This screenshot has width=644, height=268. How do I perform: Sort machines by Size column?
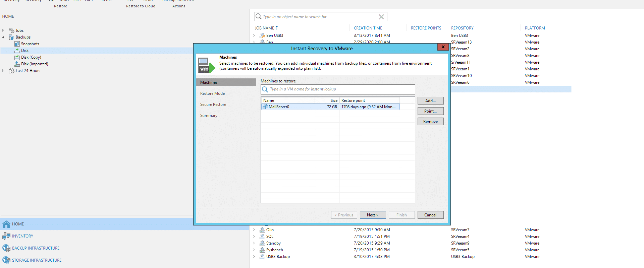pyautogui.click(x=327, y=100)
